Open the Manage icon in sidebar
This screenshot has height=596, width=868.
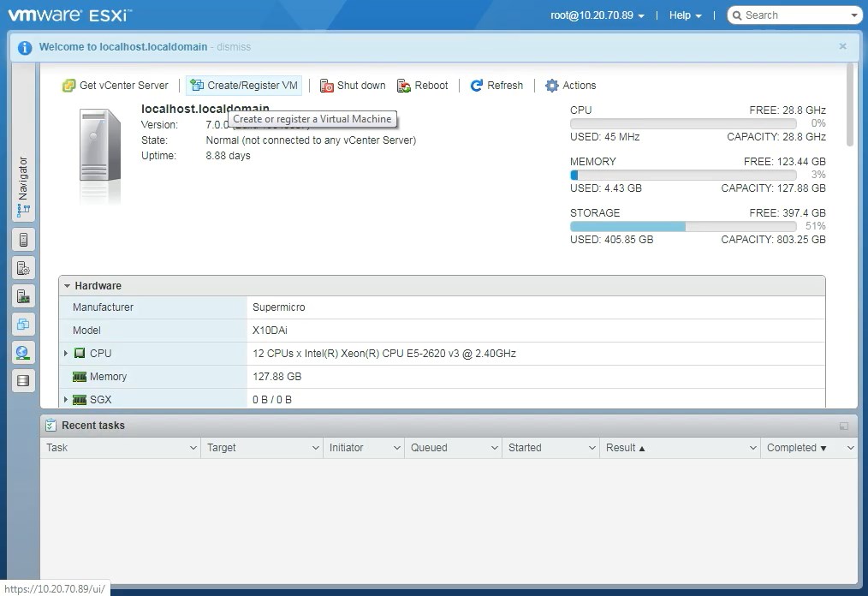click(x=23, y=268)
